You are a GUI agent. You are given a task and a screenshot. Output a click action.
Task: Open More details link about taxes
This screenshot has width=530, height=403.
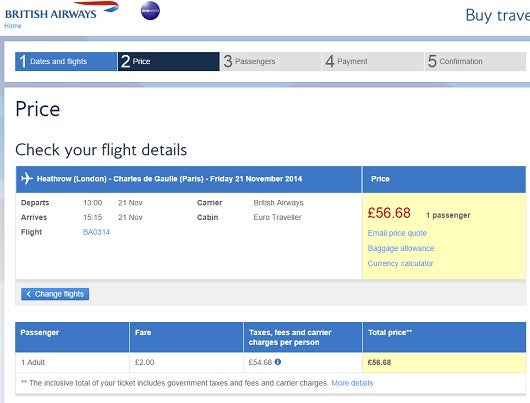click(352, 383)
